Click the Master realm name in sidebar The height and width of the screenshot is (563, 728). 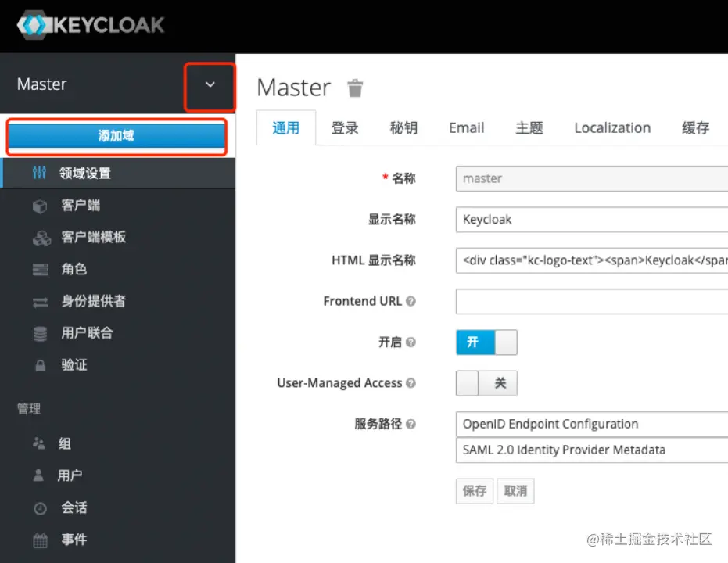[41, 84]
